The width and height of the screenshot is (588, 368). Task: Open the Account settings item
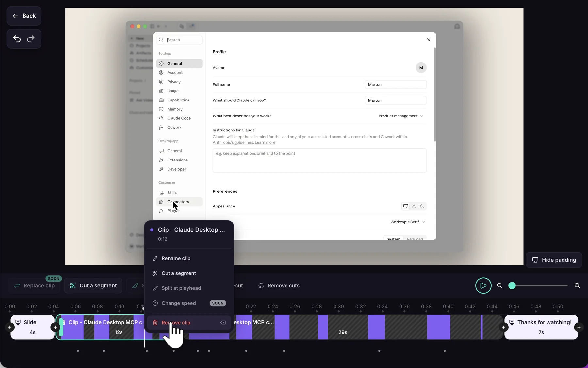pos(179,72)
